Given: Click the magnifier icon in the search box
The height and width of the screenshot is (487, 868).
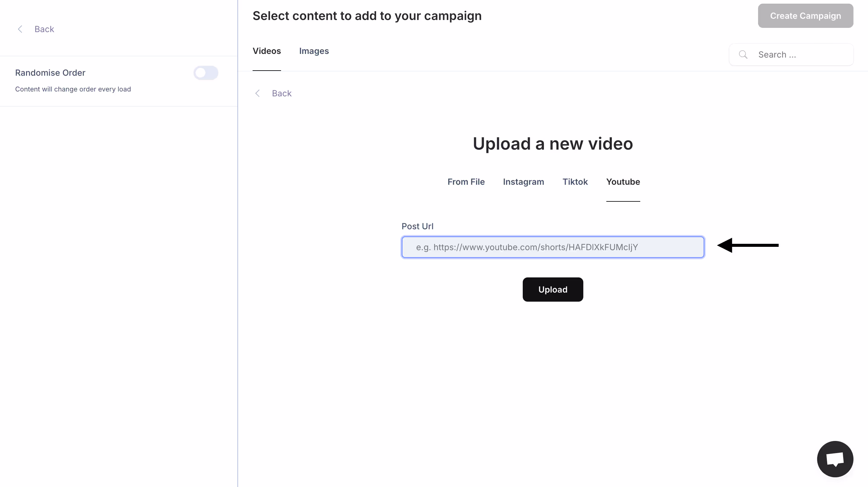Looking at the screenshot, I should [743, 55].
